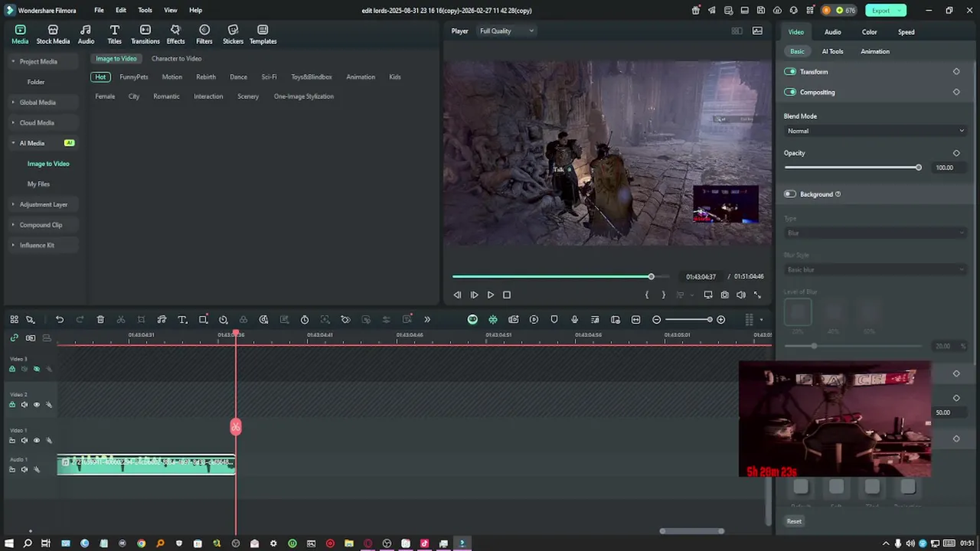Open the Full Quality playback dropdown

[x=506, y=31]
